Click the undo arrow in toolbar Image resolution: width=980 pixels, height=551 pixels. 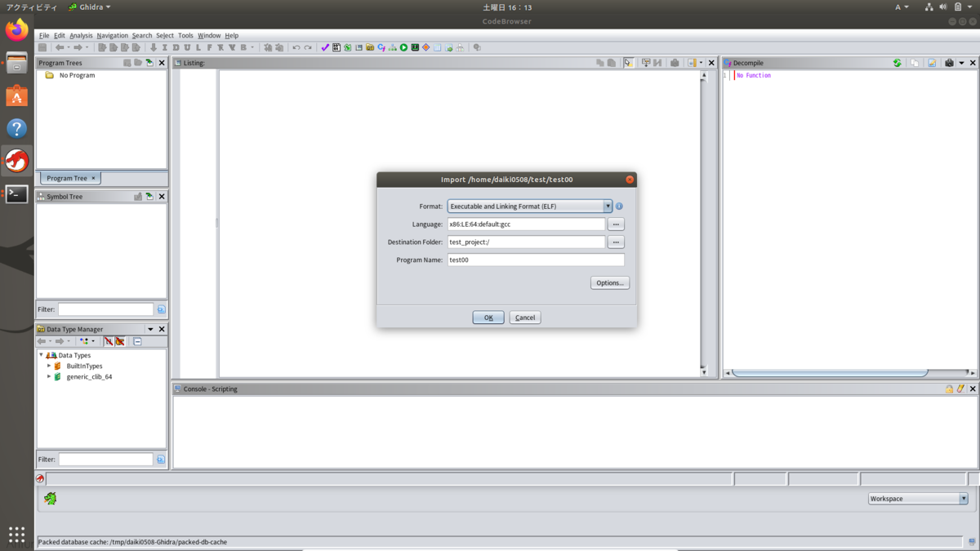296,47
